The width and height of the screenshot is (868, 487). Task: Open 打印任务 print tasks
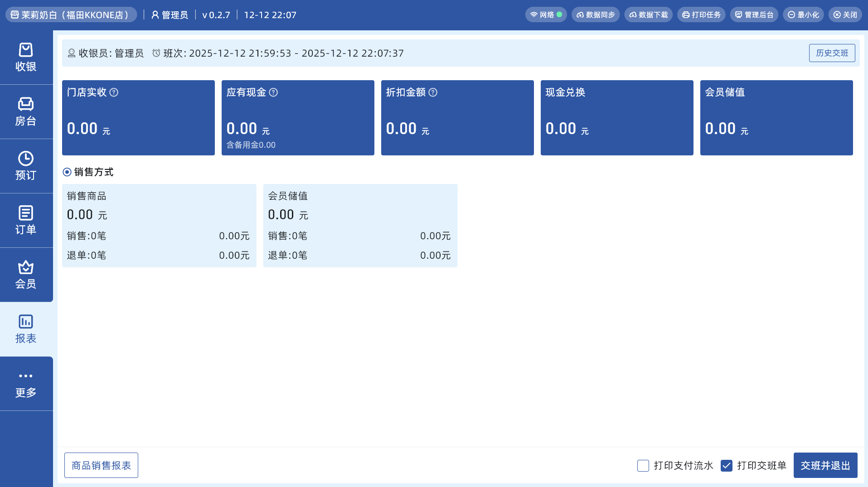(701, 15)
